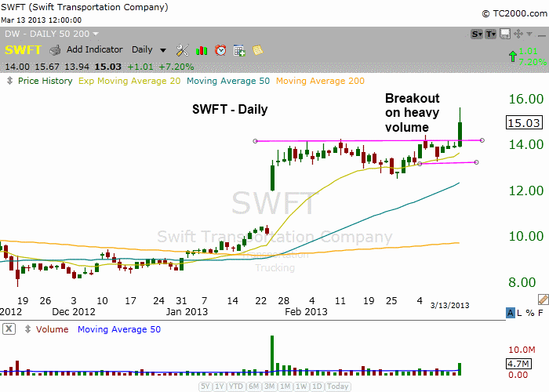Screen dimensions: 549x392
Task: Click the 15.03 current price label on axis
Action: [524, 123]
